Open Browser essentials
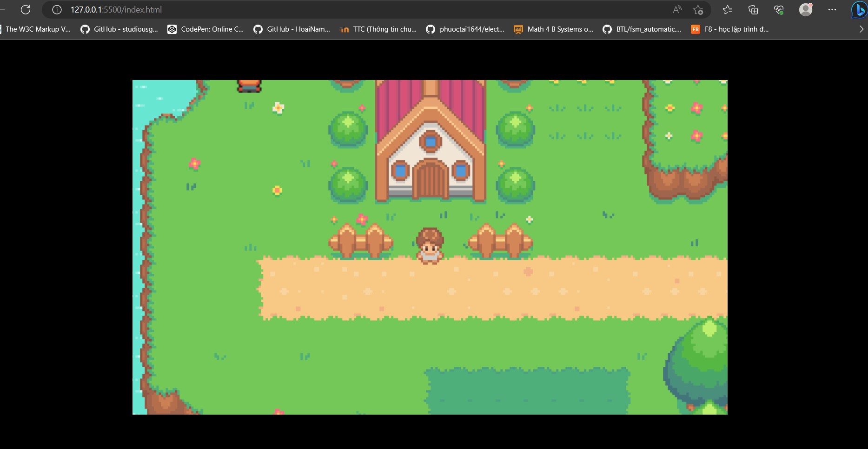Image resolution: width=868 pixels, height=449 pixels. pos(779,9)
